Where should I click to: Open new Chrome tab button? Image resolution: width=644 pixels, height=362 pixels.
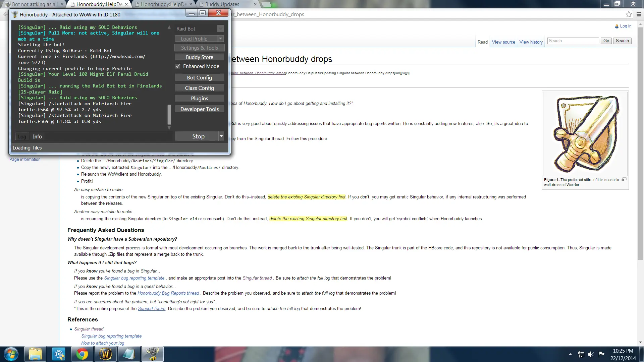pyautogui.click(x=266, y=4)
